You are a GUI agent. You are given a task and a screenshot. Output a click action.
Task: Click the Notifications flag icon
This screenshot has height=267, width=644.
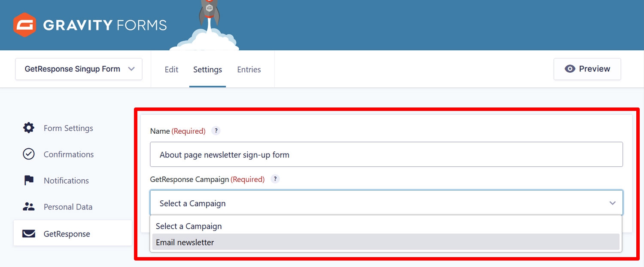(28, 180)
